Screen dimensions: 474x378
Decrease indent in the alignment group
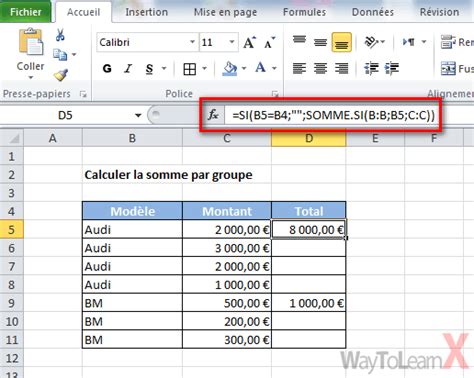(x=371, y=69)
